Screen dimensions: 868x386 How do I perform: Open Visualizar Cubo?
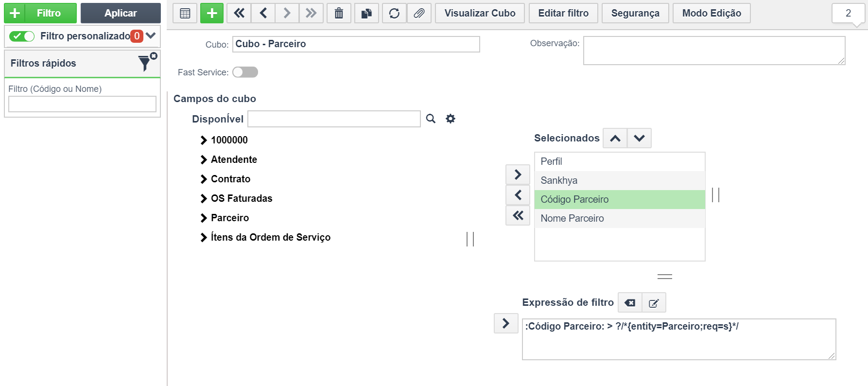pos(480,13)
